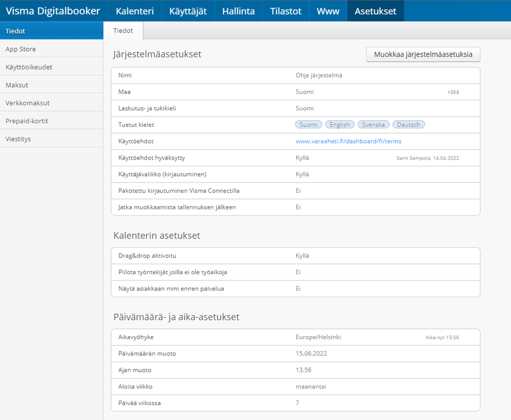
Task: Go to the Käyttäjät menu
Action: 188,11
